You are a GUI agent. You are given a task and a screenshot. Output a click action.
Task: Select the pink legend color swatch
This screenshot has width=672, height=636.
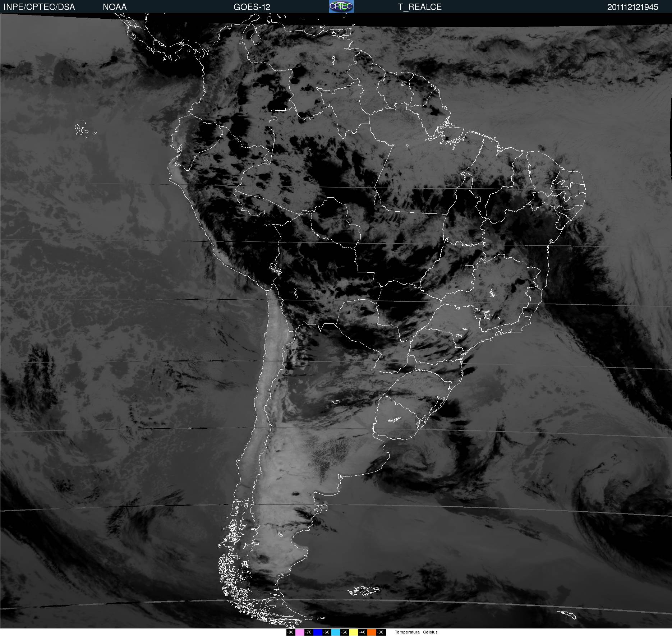(300, 632)
